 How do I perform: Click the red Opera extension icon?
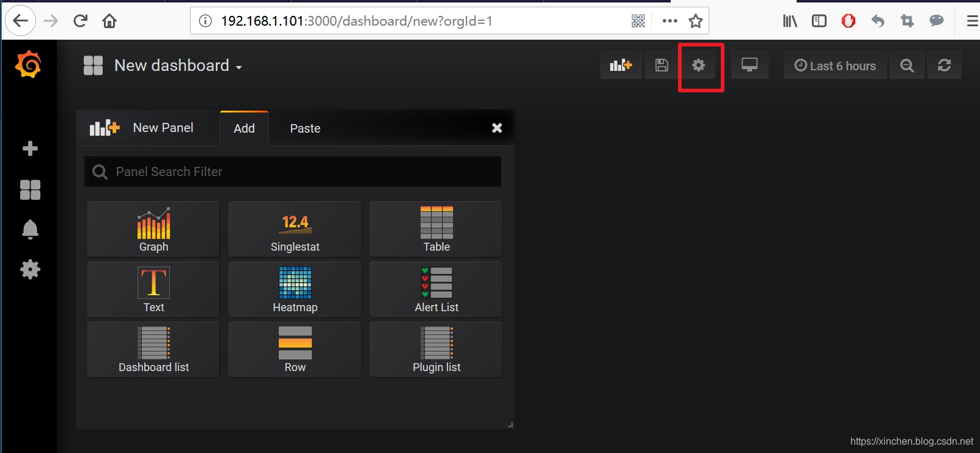tap(849, 21)
